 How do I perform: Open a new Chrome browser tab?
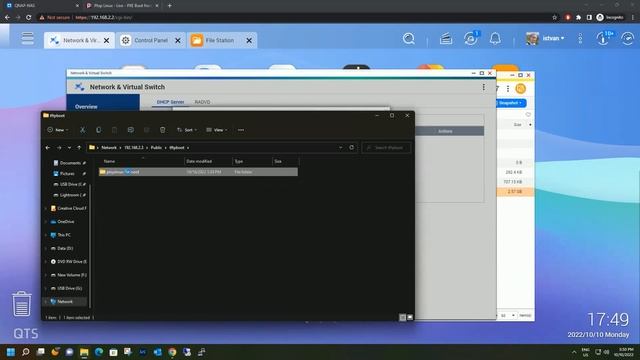click(x=169, y=6)
